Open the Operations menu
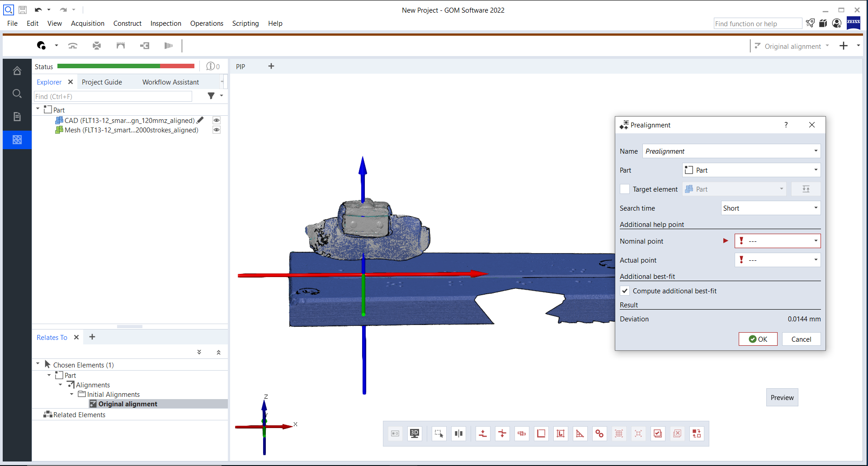 tap(207, 24)
